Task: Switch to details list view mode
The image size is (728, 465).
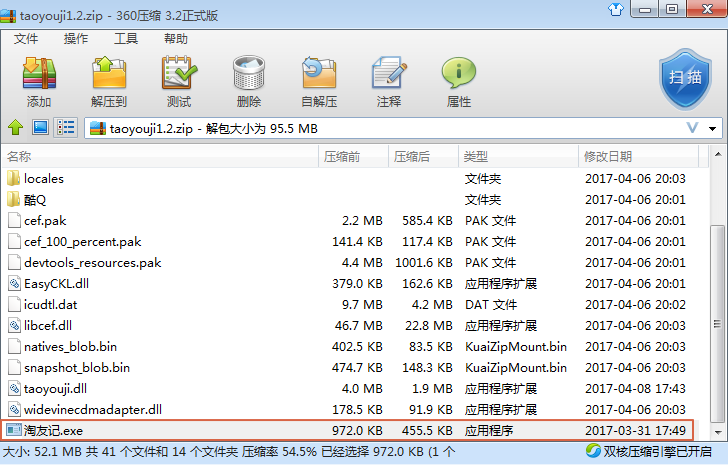Action: (65, 127)
